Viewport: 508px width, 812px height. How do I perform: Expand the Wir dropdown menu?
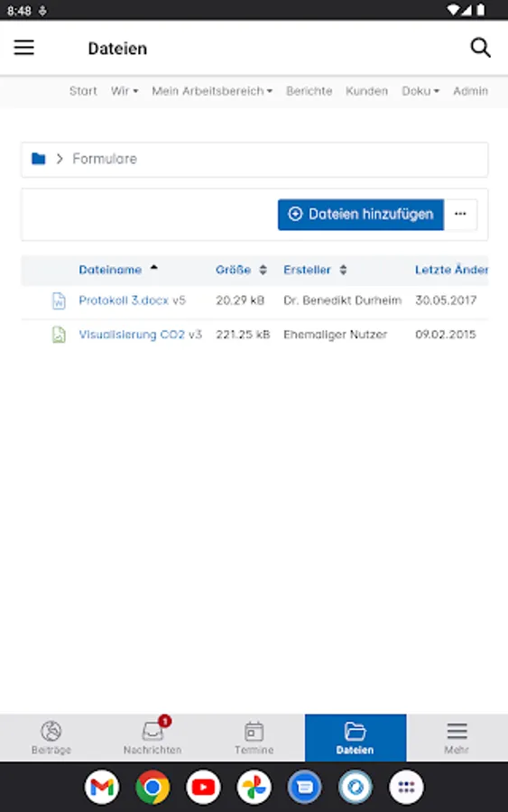125,91
